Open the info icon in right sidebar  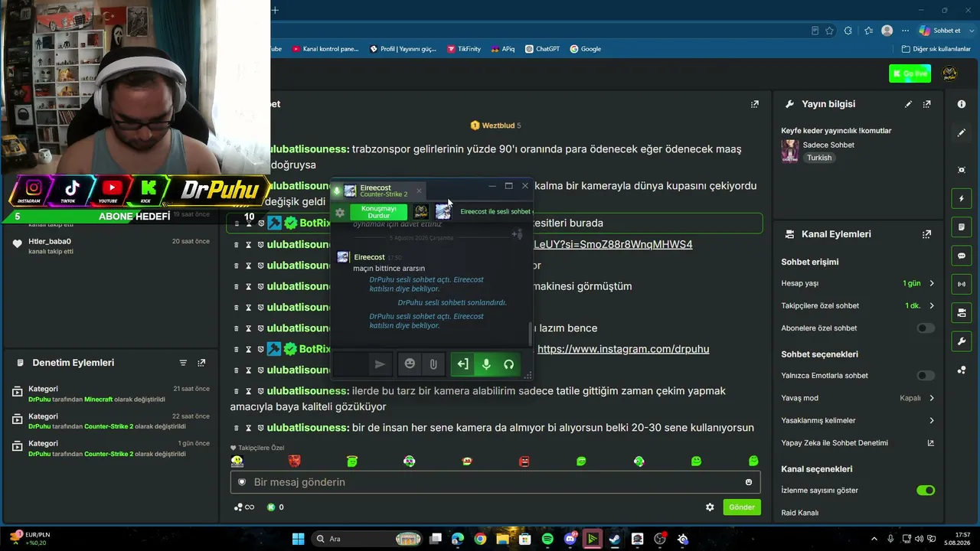(962, 104)
